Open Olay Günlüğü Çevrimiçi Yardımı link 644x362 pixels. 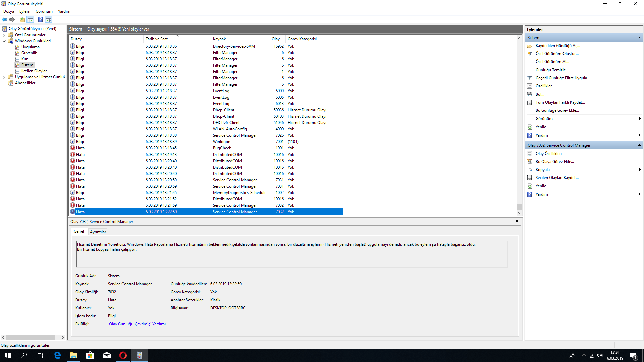click(x=137, y=324)
